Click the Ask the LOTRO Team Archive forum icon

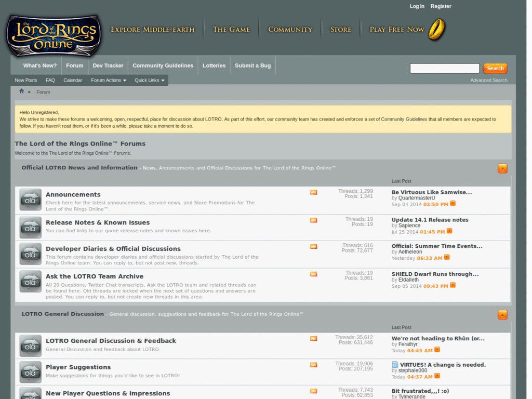pyautogui.click(x=30, y=282)
